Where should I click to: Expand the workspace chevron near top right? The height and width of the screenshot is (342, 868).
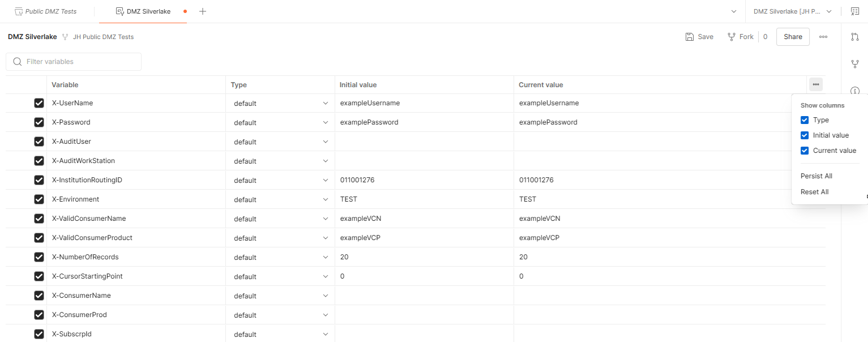(x=734, y=11)
